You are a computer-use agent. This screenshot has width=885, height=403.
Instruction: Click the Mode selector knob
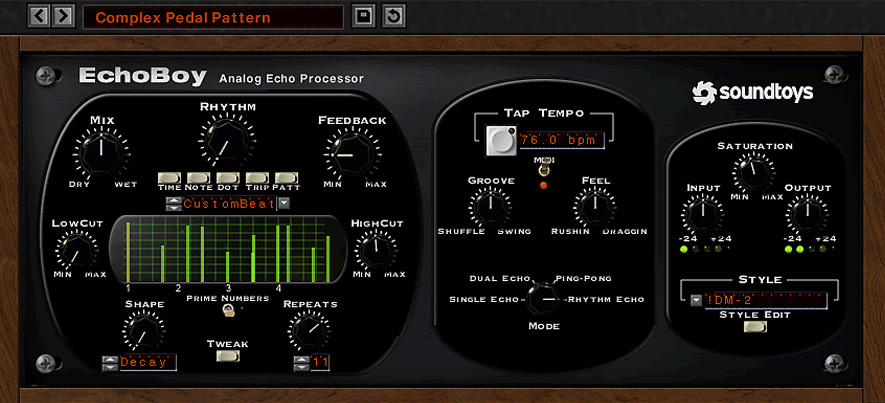pos(543,298)
